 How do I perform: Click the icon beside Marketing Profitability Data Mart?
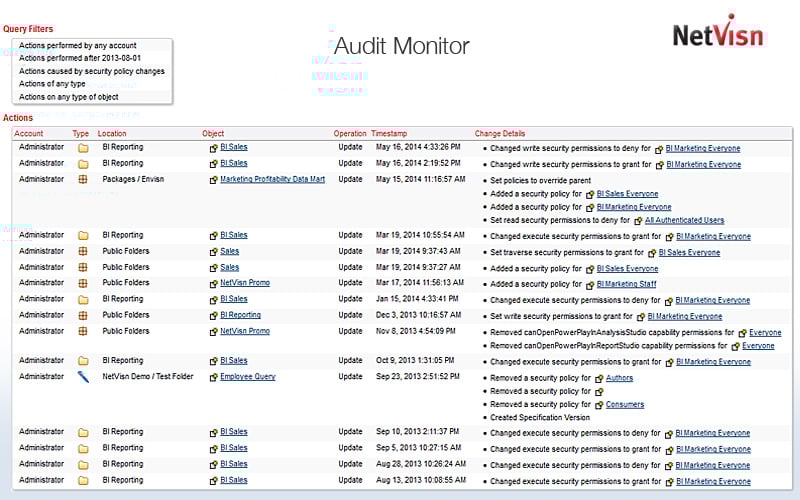pos(213,179)
